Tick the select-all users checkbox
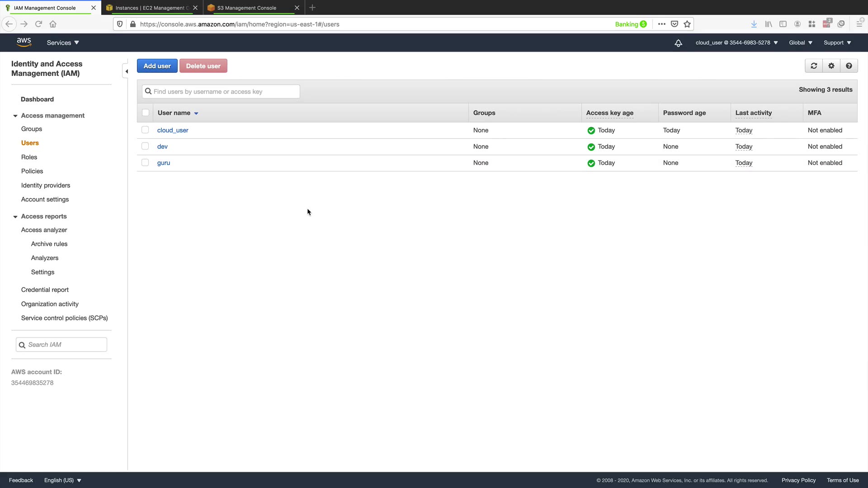Viewport: 868px width, 488px height. click(146, 113)
